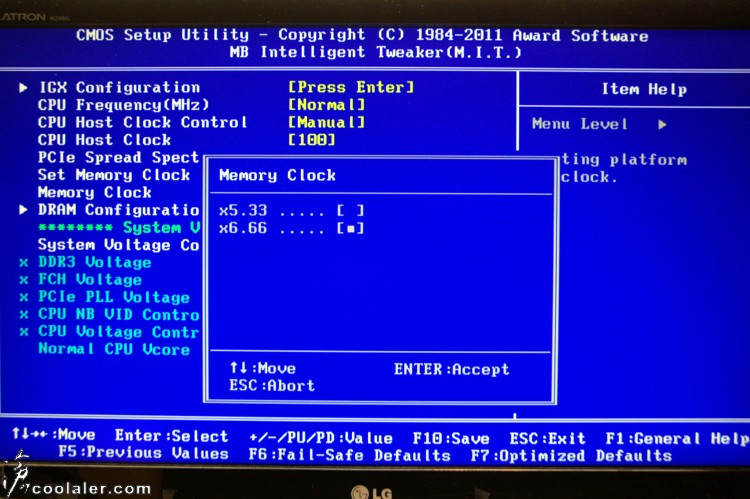The height and width of the screenshot is (499, 750).
Task: Open the [Press Enter] IGX value
Action: click(351, 87)
